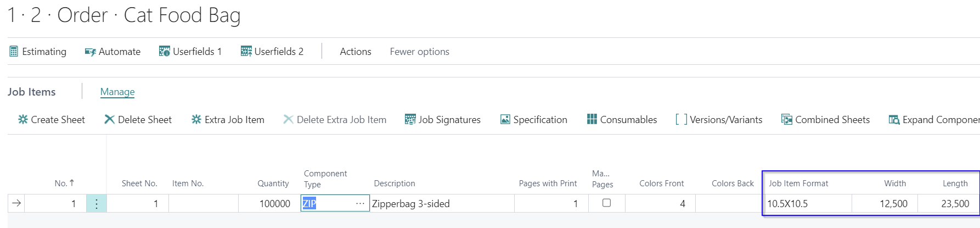980x228 pixels.
Task: Open the Specification image icon
Action: click(505, 119)
